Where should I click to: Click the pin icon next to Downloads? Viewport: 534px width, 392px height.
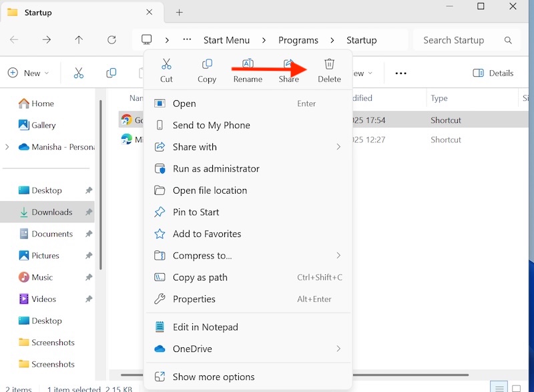[87, 212]
